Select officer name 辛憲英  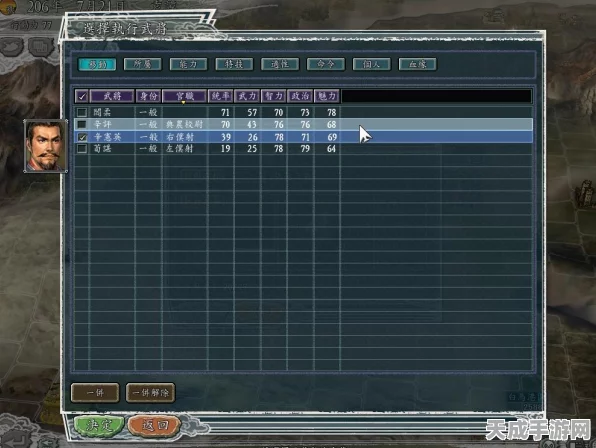(107, 137)
